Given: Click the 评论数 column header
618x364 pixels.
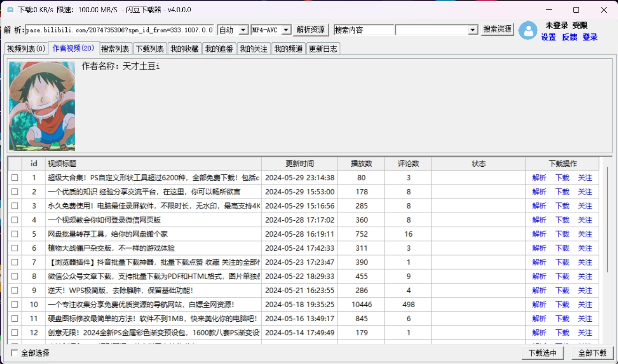Looking at the screenshot, I should [408, 163].
